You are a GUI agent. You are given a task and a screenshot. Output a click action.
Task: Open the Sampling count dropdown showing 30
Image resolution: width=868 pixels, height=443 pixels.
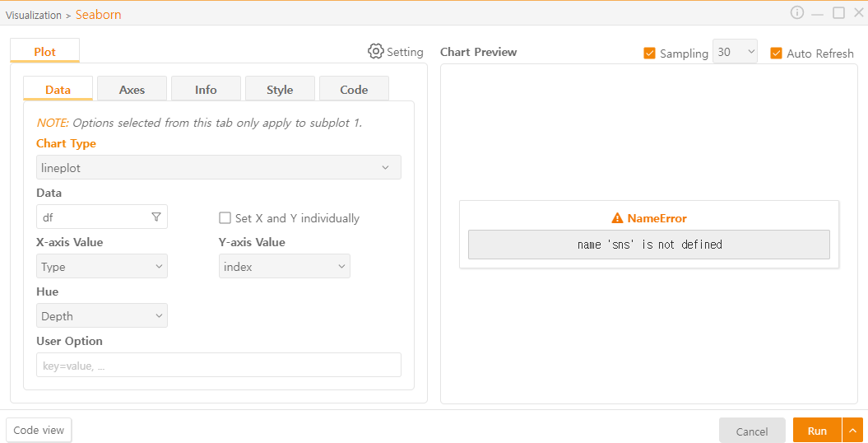pos(735,52)
